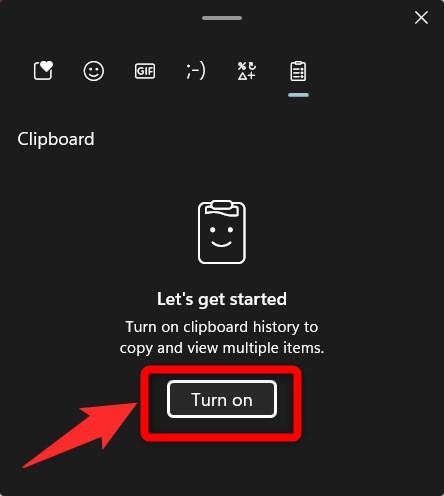Select the Kaomoji ;-) tab
444x496 pixels.
click(196, 71)
